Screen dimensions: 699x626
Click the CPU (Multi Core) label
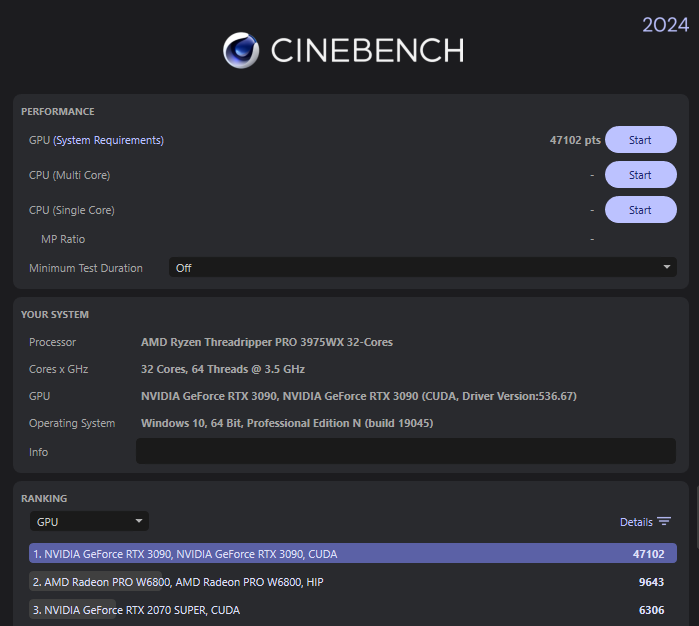tap(70, 175)
